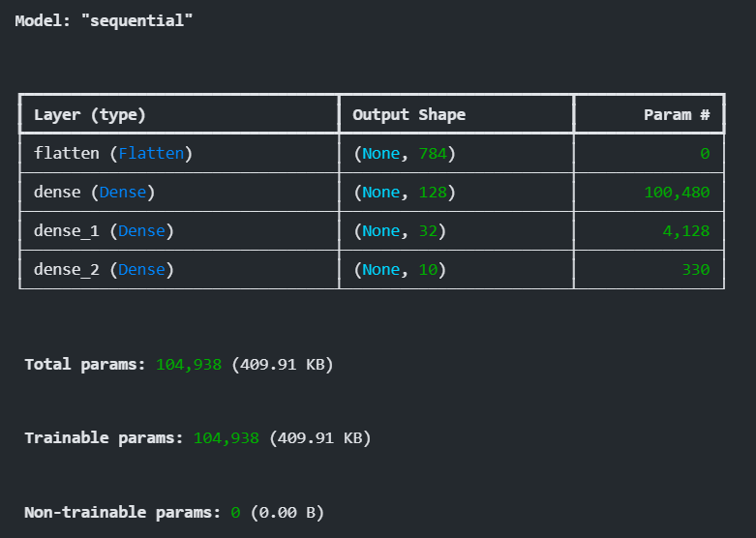Select the Model "sequential" title text
The image size is (756, 538).
click(x=104, y=20)
